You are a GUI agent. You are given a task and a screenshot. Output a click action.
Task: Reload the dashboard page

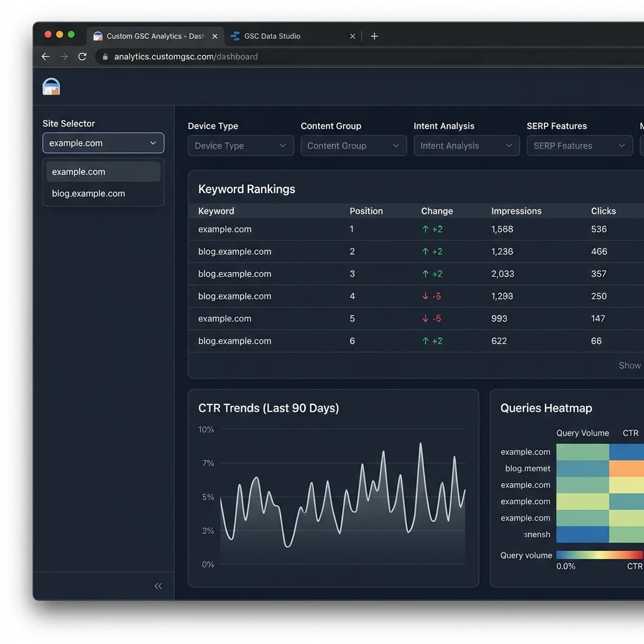[x=82, y=57]
